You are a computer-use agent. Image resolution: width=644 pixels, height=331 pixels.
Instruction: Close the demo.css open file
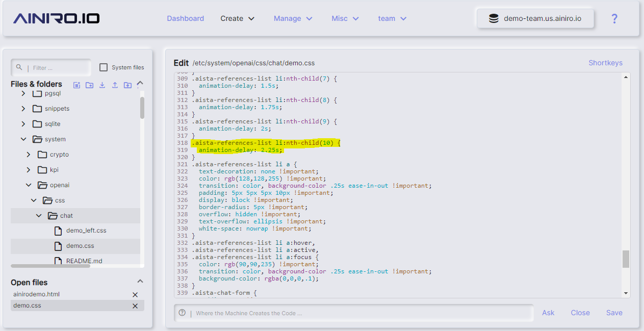[135, 306]
